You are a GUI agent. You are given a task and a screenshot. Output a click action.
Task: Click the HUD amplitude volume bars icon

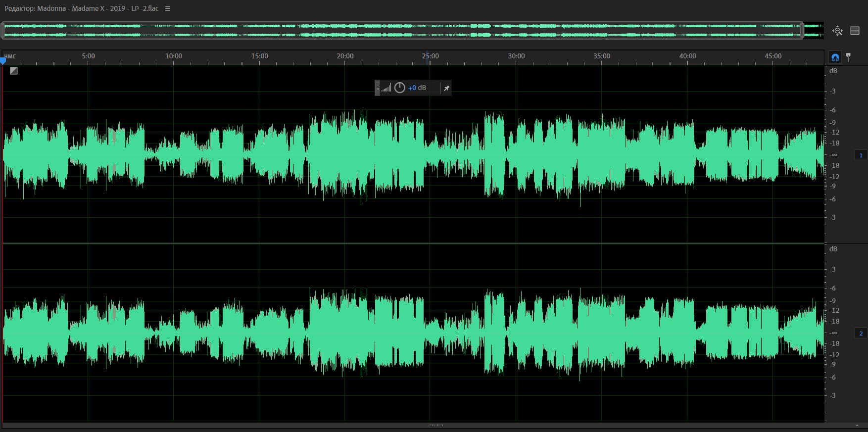click(386, 88)
